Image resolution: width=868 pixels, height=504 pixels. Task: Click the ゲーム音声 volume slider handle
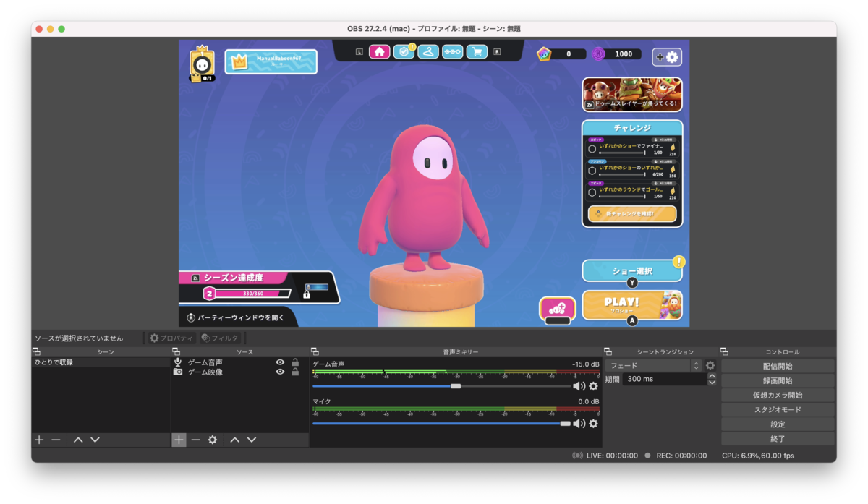click(456, 386)
